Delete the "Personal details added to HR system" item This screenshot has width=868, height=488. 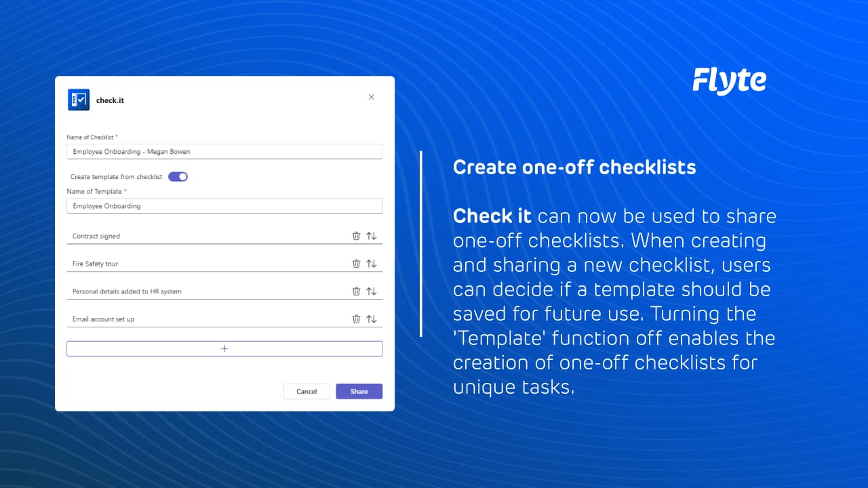(x=356, y=291)
